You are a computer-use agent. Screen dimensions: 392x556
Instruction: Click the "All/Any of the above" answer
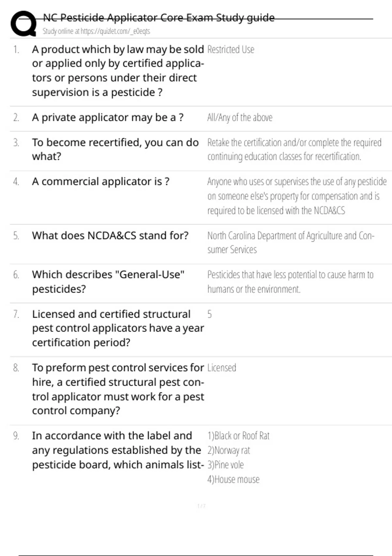click(239, 117)
